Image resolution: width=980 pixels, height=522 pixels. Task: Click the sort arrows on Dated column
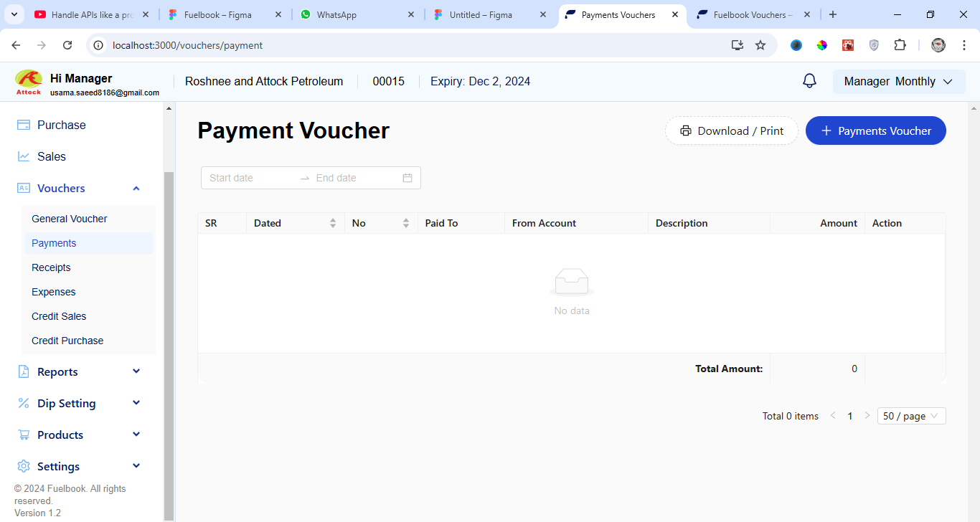333,223
